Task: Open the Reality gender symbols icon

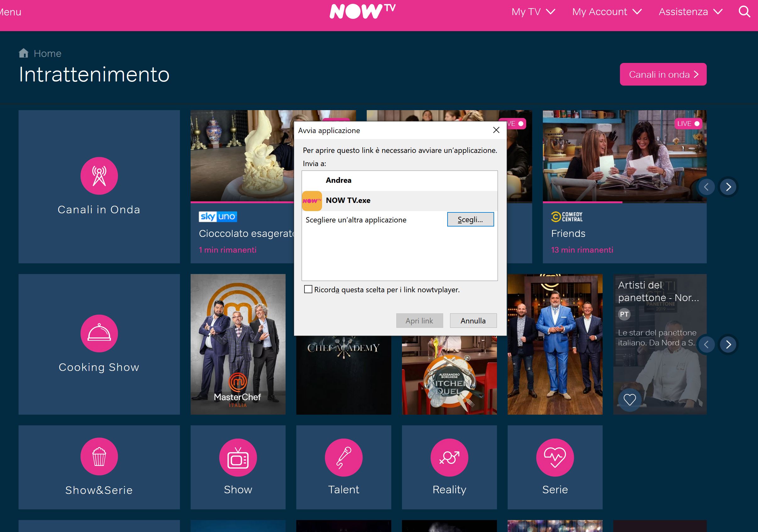Action: pyautogui.click(x=449, y=457)
